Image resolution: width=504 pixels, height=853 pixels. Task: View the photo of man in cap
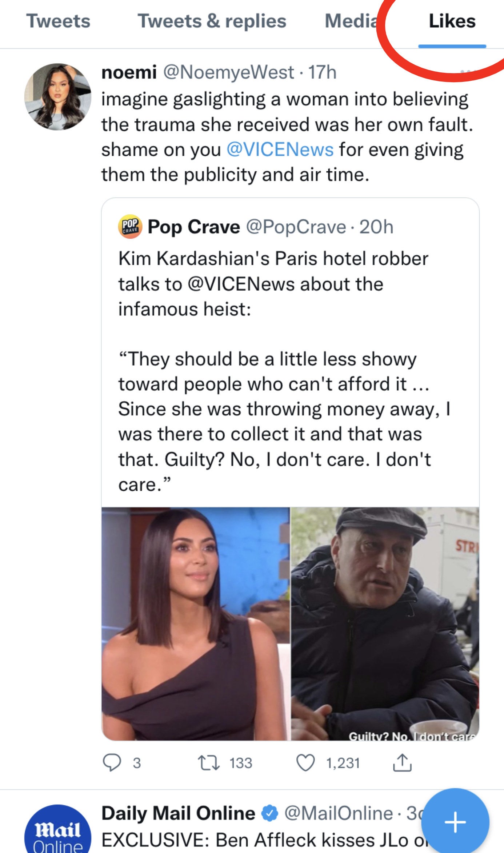point(385,623)
